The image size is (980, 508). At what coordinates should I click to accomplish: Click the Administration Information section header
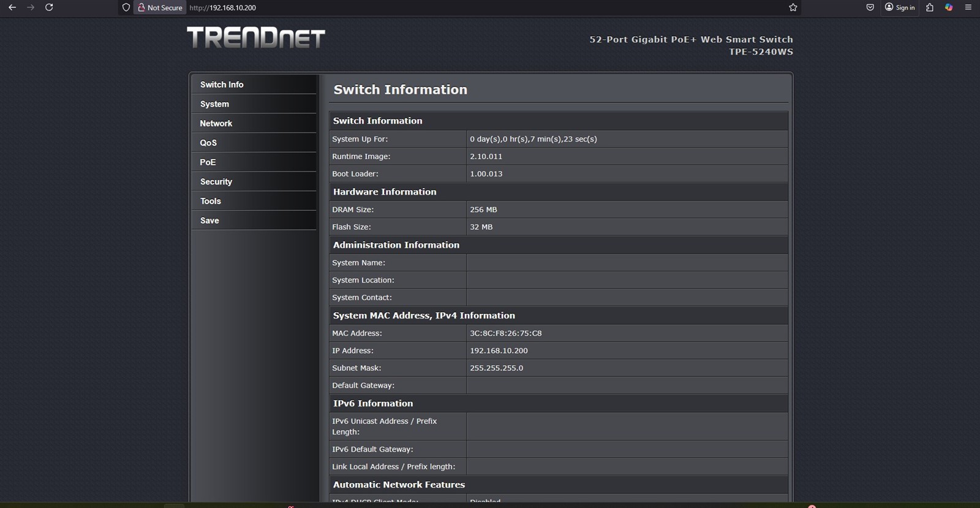pyautogui.click(x=396, y=245)
